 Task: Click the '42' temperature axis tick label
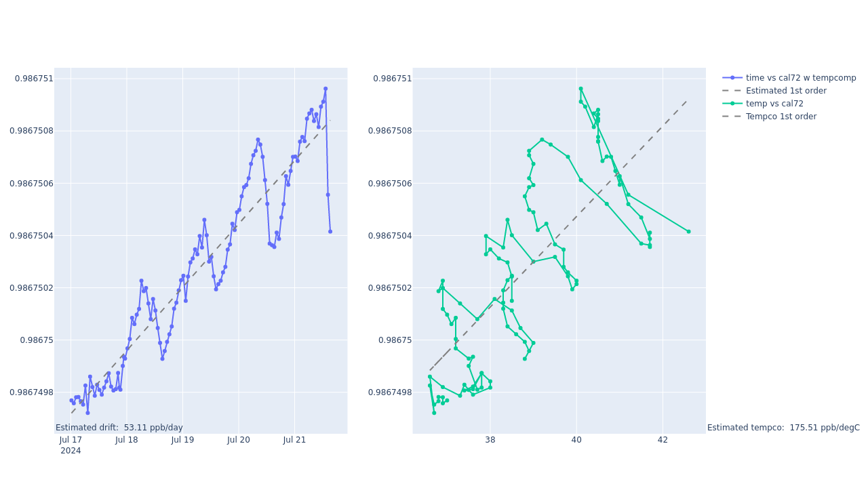point(663,440)
